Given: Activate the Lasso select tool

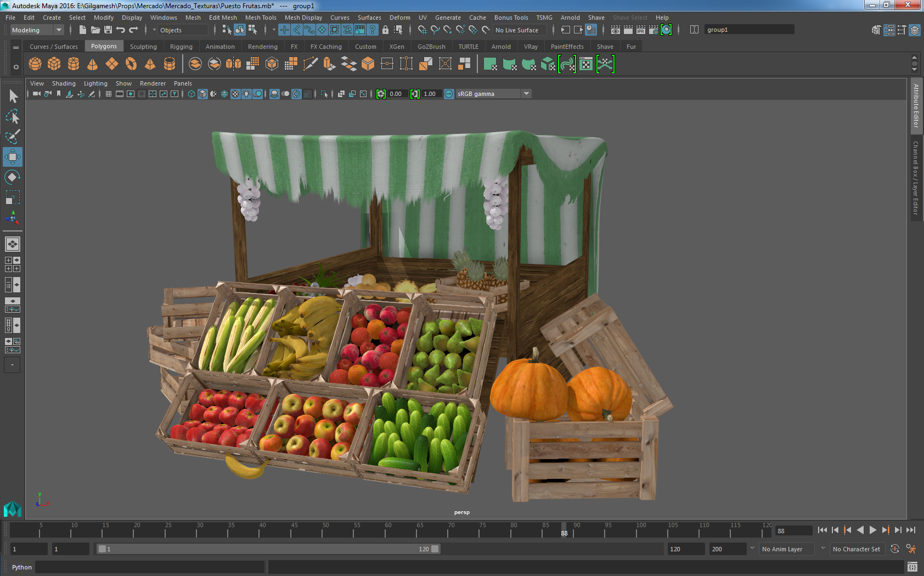Looking at the screenshot, I should 12,116.
